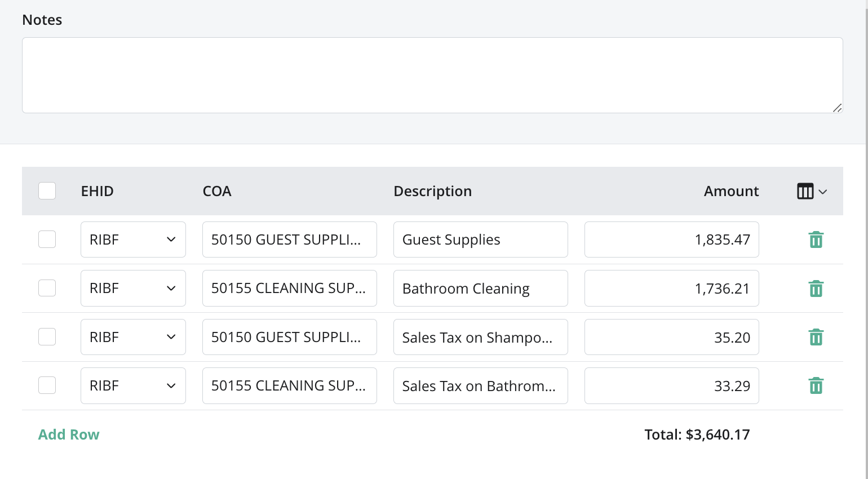This screenshot has height=479, width=868.
Task: Open the EHID dropdown in the first row
Action: 133,239
